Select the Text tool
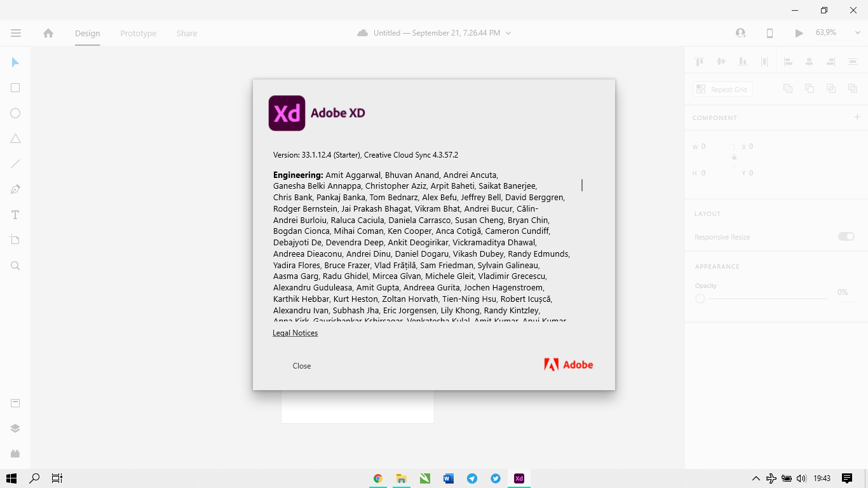This screenshot has height=488, width=868. click(x=15, y=215)
